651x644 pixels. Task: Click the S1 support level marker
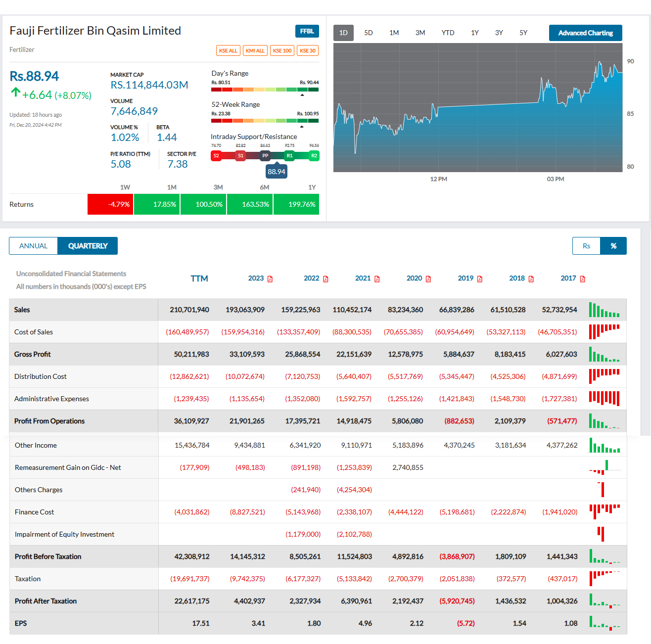pos(240,156)
